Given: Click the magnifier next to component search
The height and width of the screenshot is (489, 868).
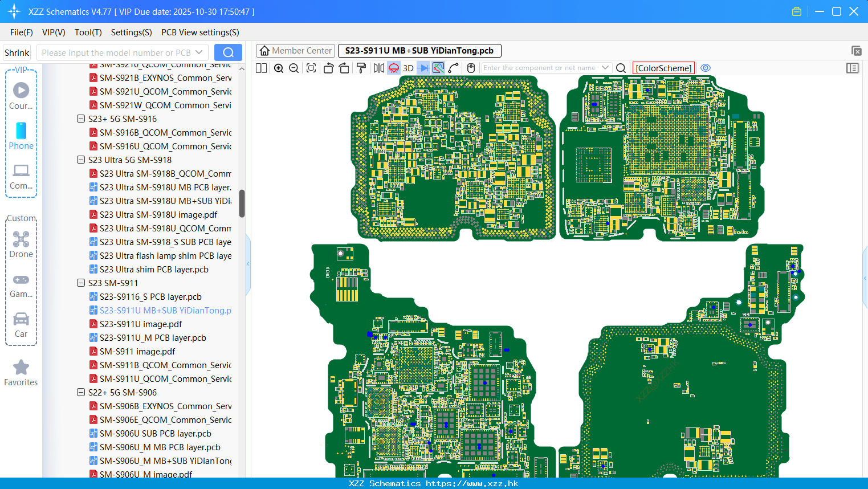Looking at the screenshot, I should tap(621, 68).
